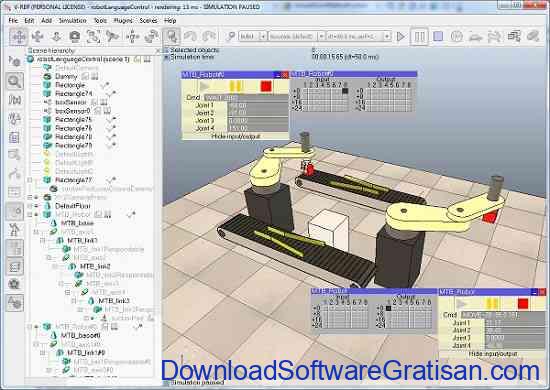Start simulation with toolbar play button
The width and height of the screenshot is (550, 390).
400,36
